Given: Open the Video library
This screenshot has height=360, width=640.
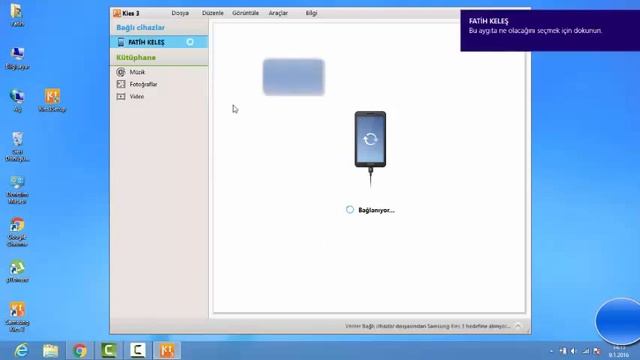Looking at the screenshot, I should pyautogui.click(x=137, y=96).
